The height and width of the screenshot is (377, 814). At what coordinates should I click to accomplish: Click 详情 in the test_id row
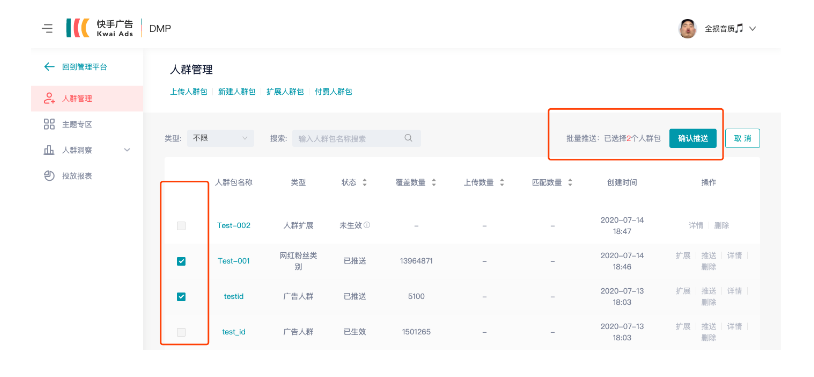[x=735, y=327]
